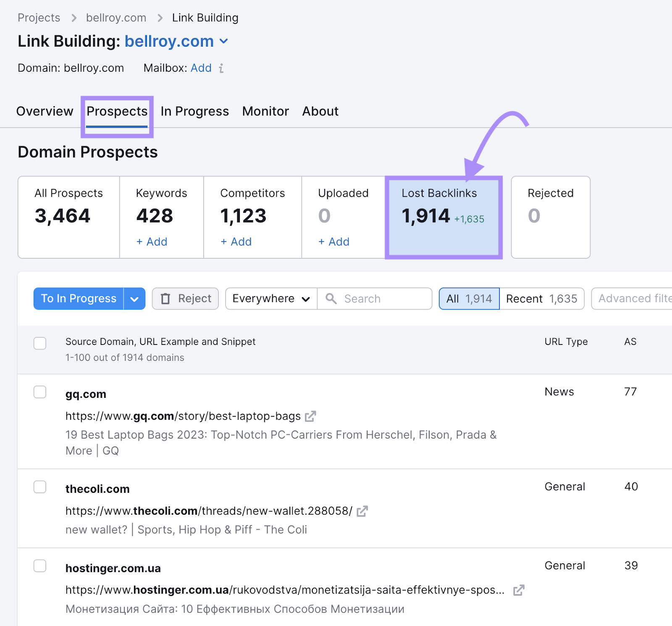Click the URL Type column header
This screenshot has width=672, height=626.
(x=566, y=342)
